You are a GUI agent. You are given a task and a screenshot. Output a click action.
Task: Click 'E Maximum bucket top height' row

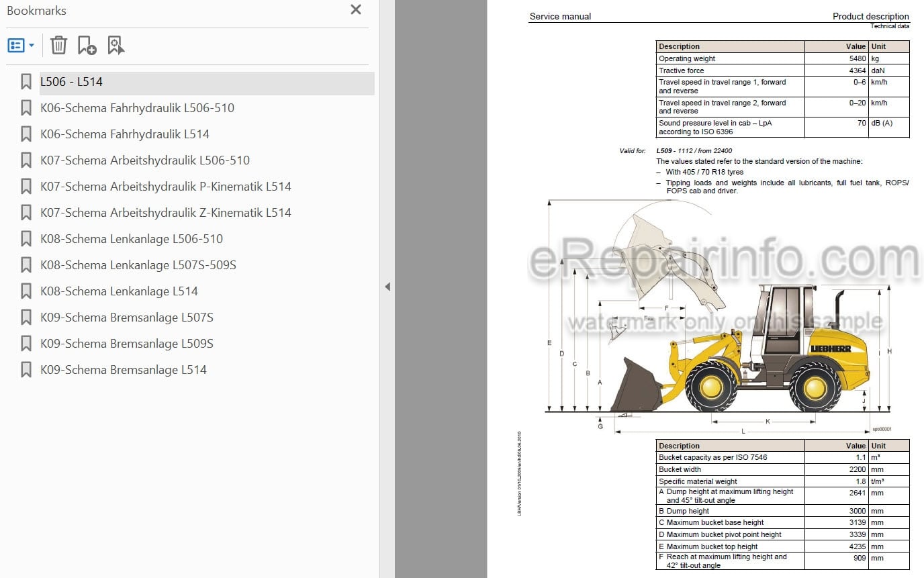[782, 546]
